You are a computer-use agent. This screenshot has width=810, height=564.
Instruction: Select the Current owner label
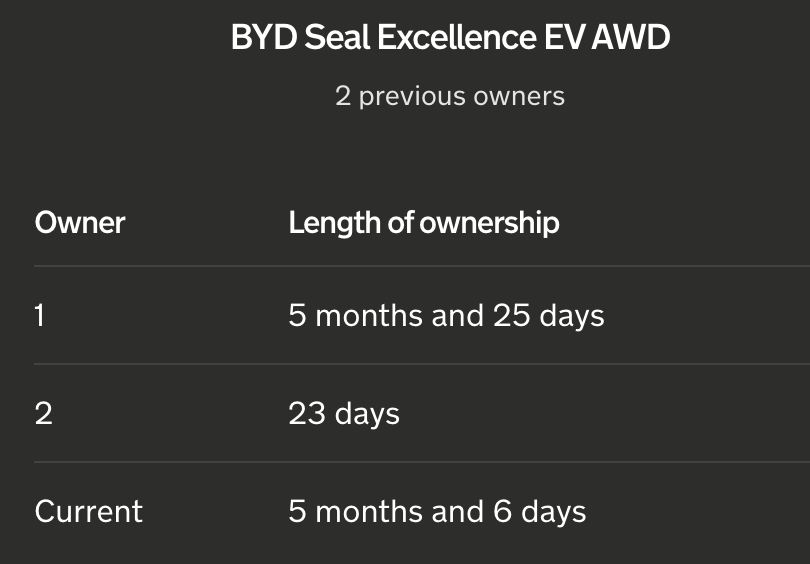(x=88, y=511)
